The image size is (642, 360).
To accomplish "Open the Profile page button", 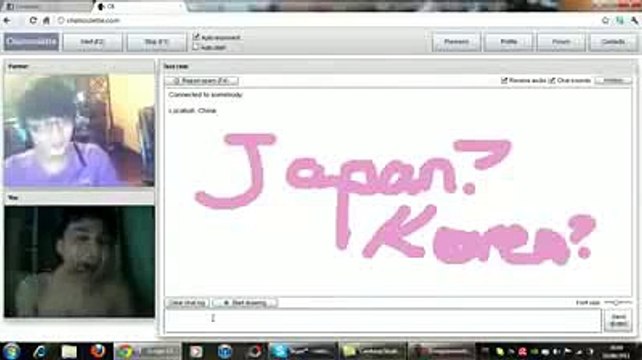I will point(509,42).
